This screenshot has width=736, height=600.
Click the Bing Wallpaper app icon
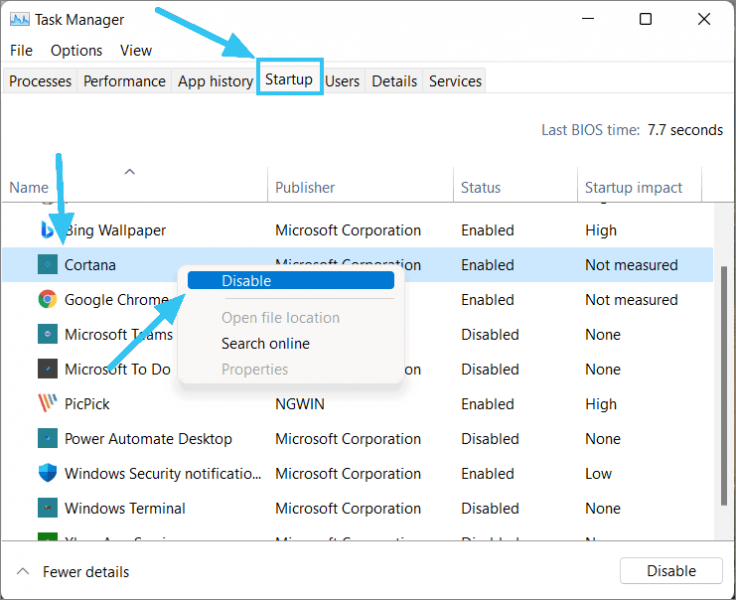point(47,230)
